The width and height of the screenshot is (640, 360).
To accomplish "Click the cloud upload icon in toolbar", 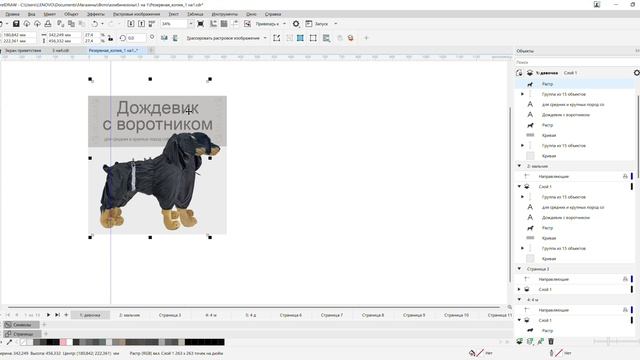I will click(37, 24).
